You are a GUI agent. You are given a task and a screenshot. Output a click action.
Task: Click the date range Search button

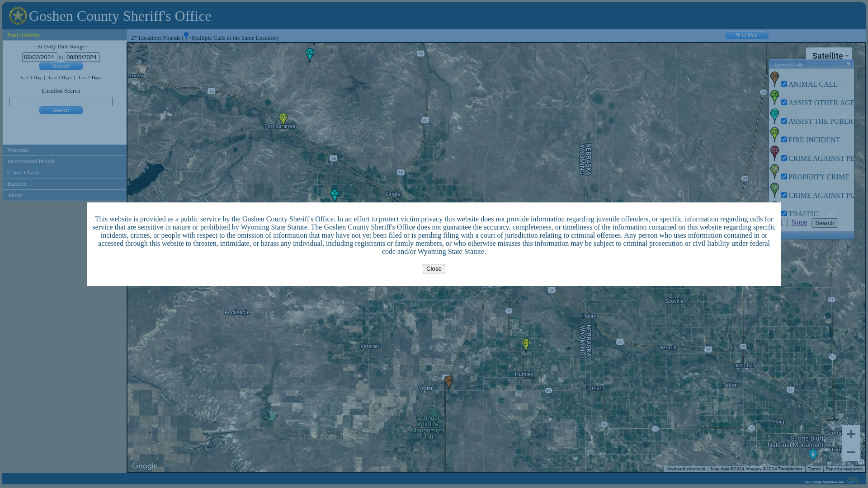tap(61, 66)
